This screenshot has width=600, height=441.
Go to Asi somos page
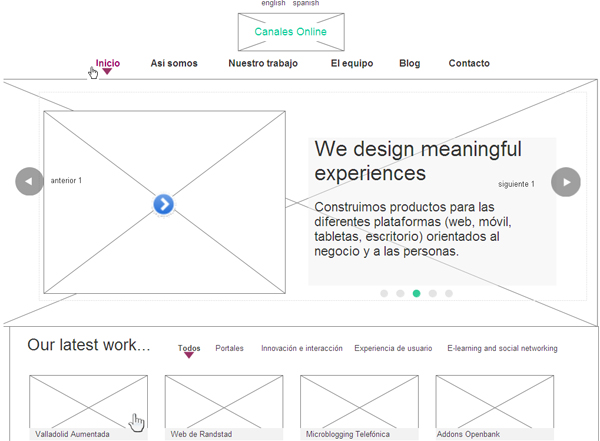point(174,63)
